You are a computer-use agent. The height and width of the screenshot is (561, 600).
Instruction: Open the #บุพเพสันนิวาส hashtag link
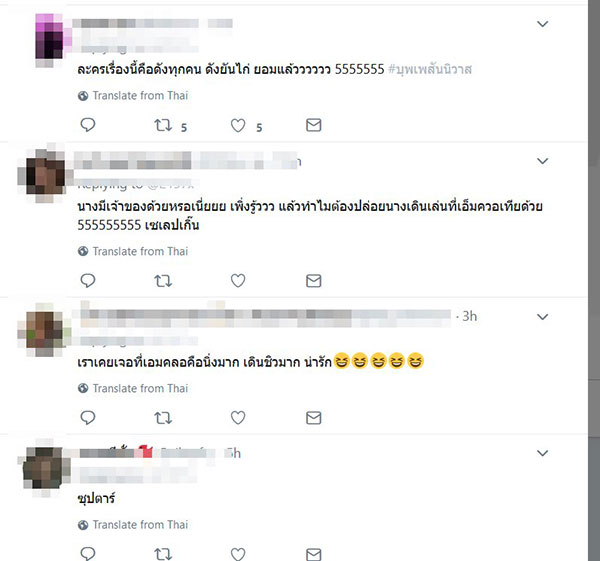tap(430, 69)
